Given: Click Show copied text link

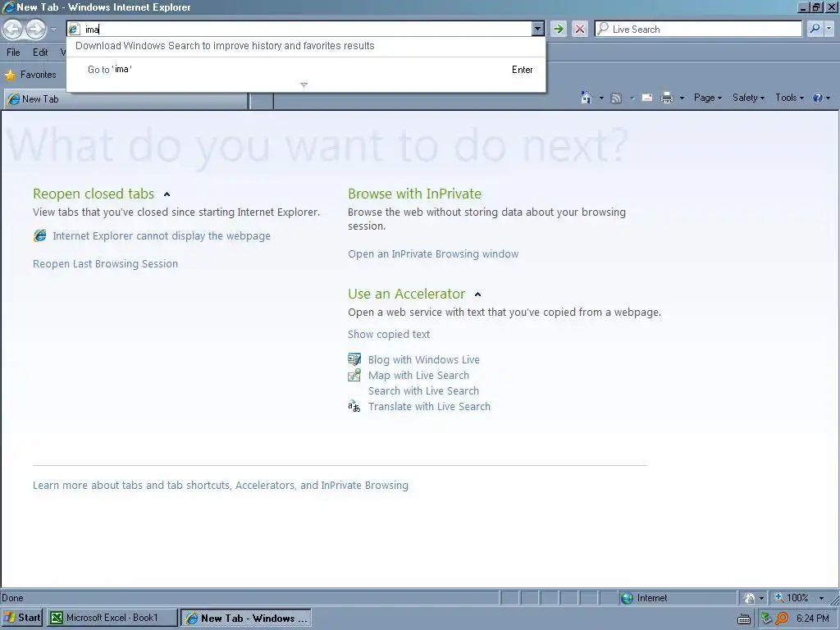Looking at the screenshot, I should [388, 335].
